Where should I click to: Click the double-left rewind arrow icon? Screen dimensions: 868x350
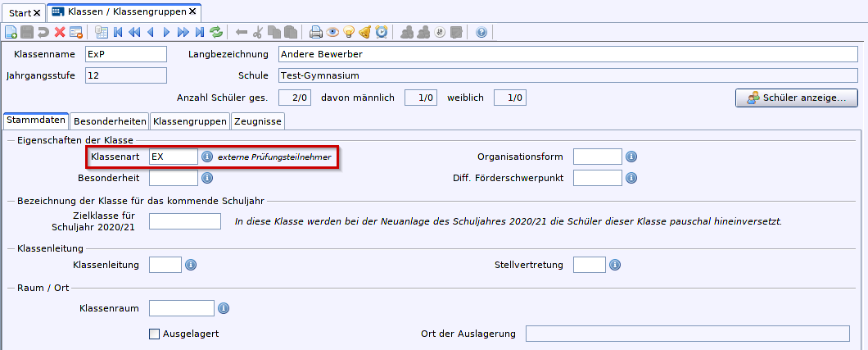[134, 32]
